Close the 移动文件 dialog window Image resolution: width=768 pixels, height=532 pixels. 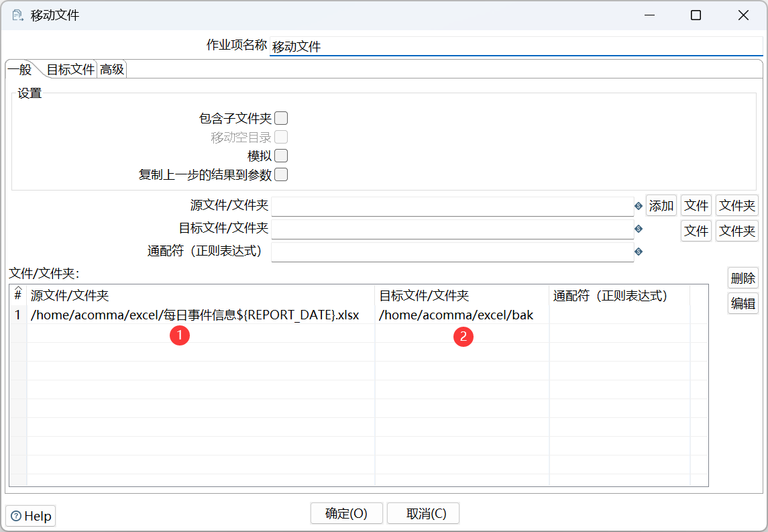[743, 15]
